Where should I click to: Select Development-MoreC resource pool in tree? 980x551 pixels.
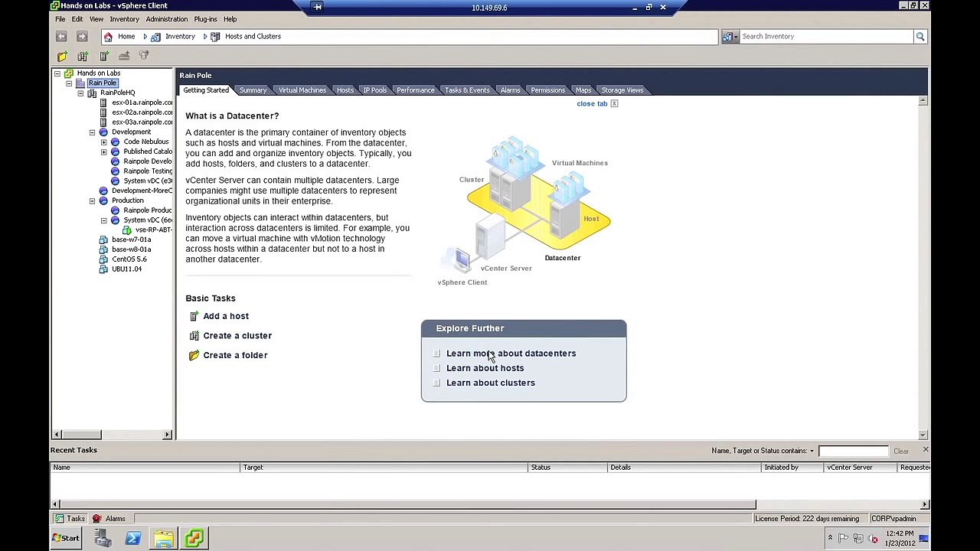pyautogui.click(x=142, y=191)
